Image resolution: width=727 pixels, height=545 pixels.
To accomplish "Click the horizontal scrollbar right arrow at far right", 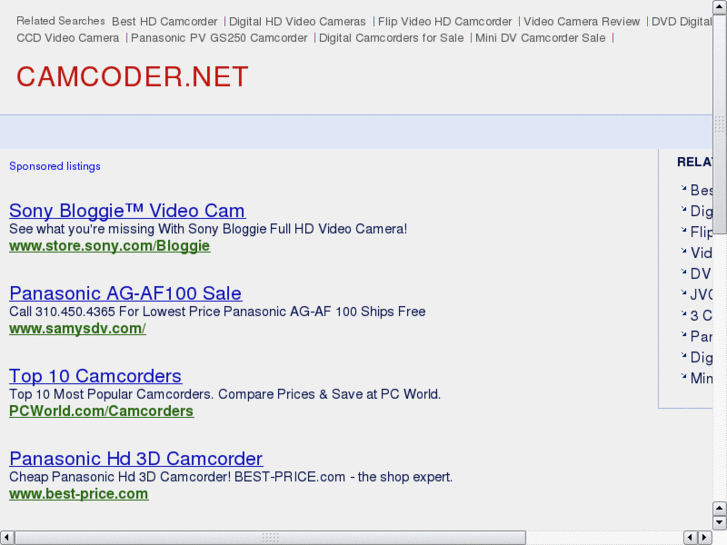I will coord(705,537).
